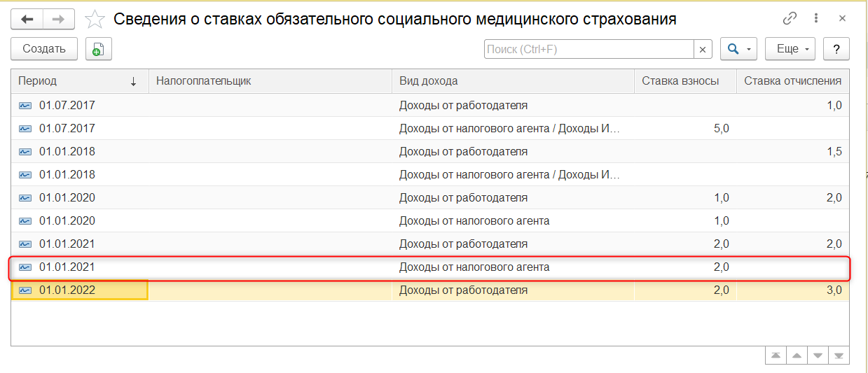The width and height of the screenshot is (868, 373).
Task: Click the get link chain icon
Action: coord(790,19)
